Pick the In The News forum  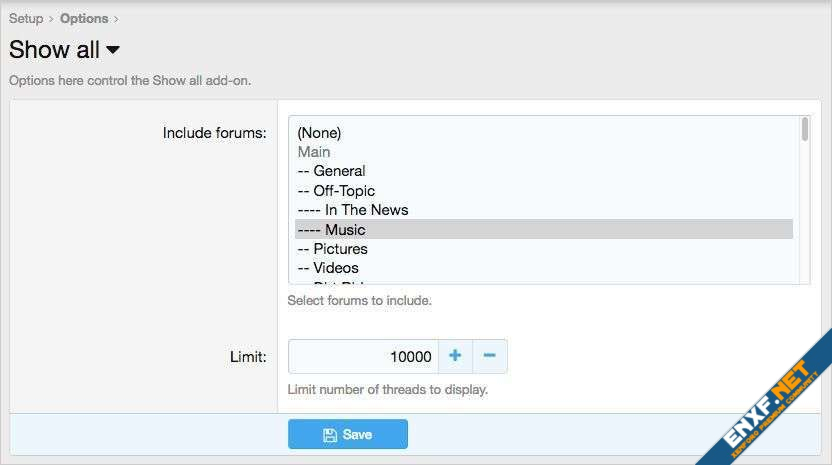click(353, 210)
